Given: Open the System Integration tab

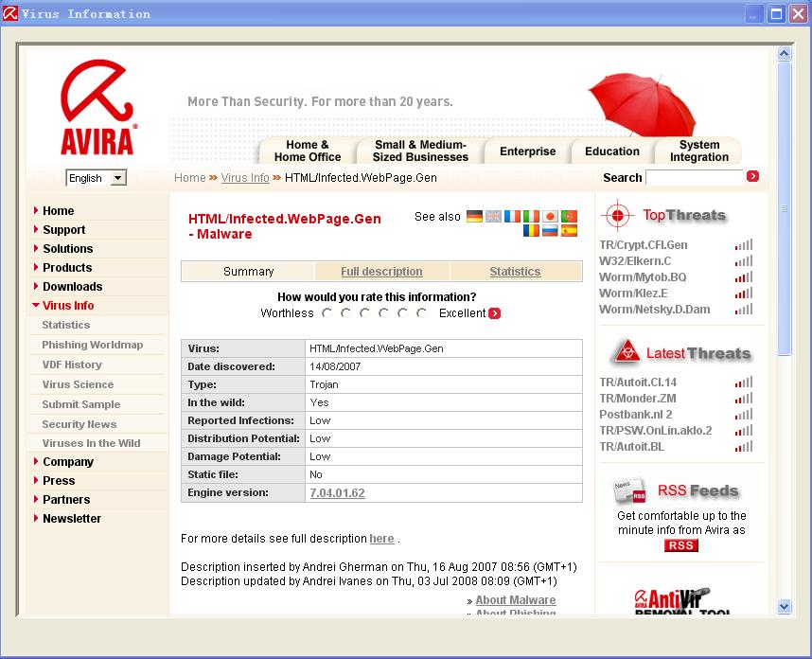Looking at the screenshot, I should point(699,151).
